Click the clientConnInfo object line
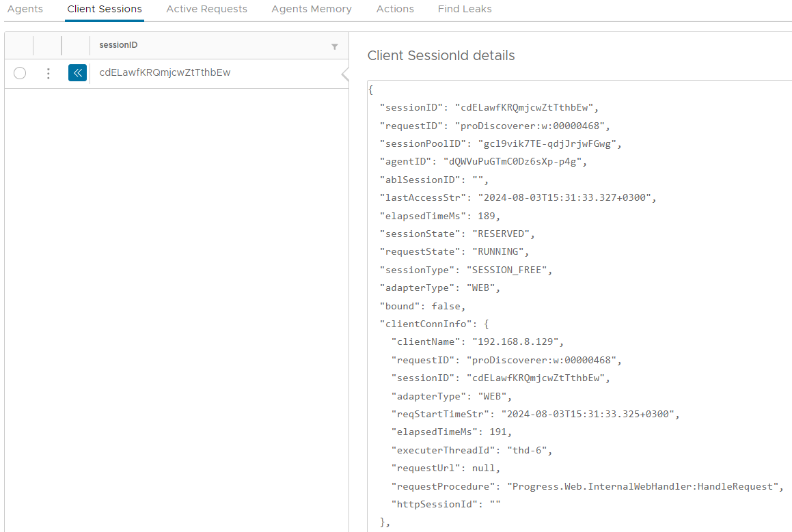The width and height of the screenshot is (792, 532). [434, 324]
